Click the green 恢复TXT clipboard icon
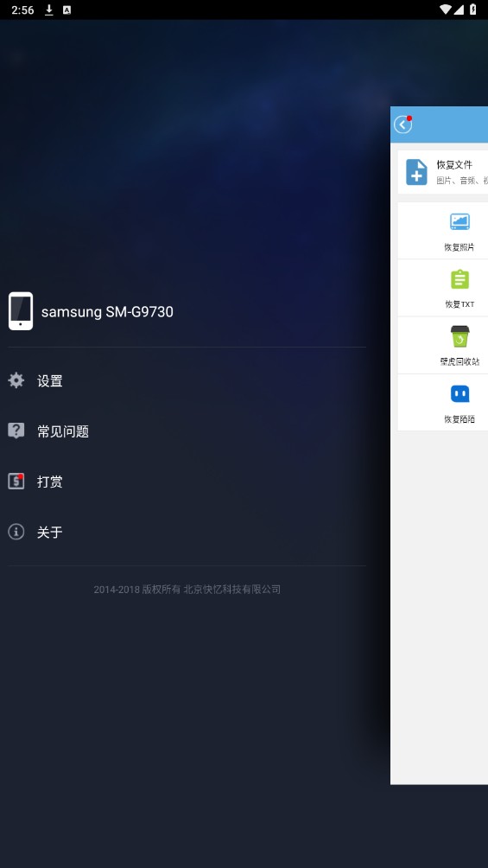 tap(459, 279)
